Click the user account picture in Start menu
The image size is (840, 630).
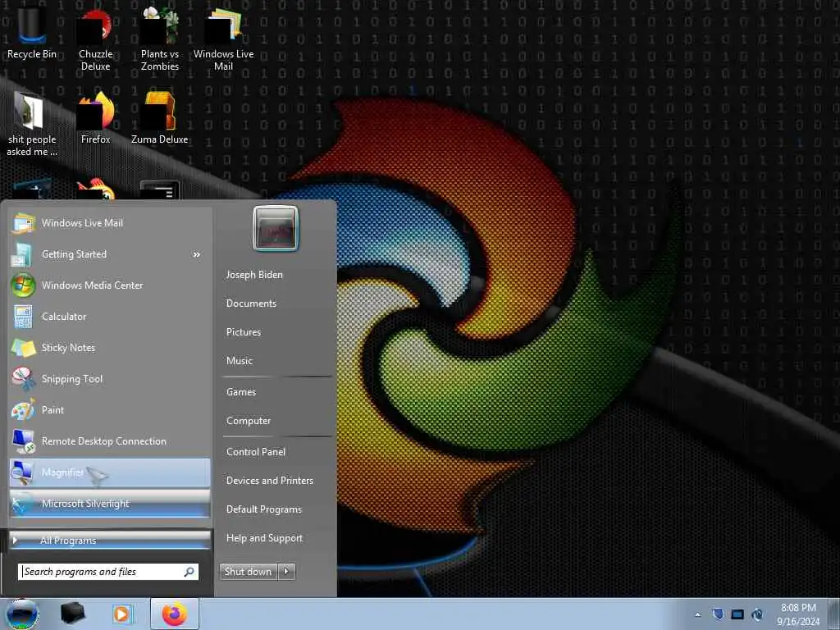276,228
